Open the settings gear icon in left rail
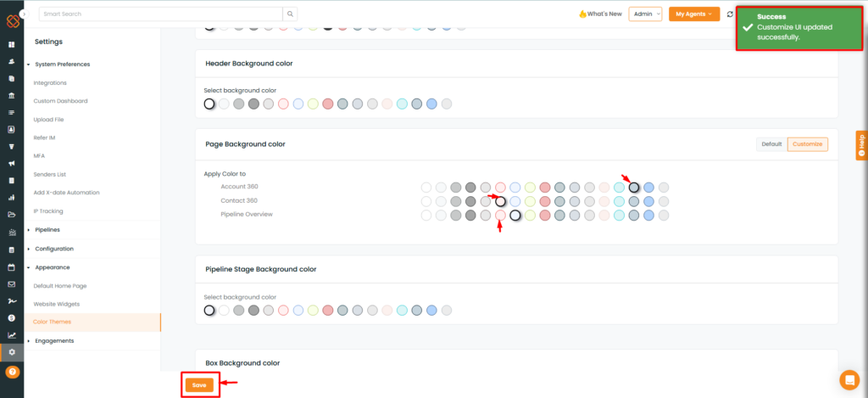 pyautogui.click(x=12, y=352)
